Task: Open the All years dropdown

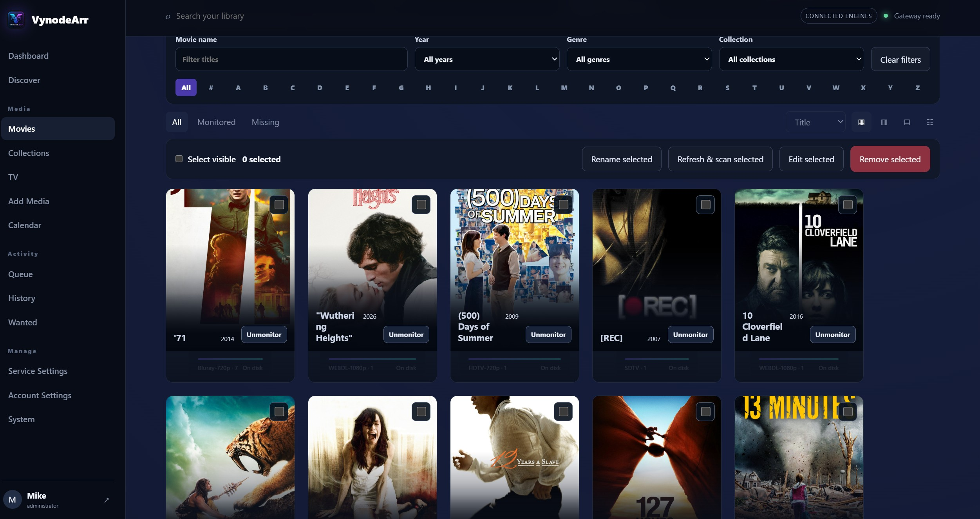Action: (x=487, y=59)
